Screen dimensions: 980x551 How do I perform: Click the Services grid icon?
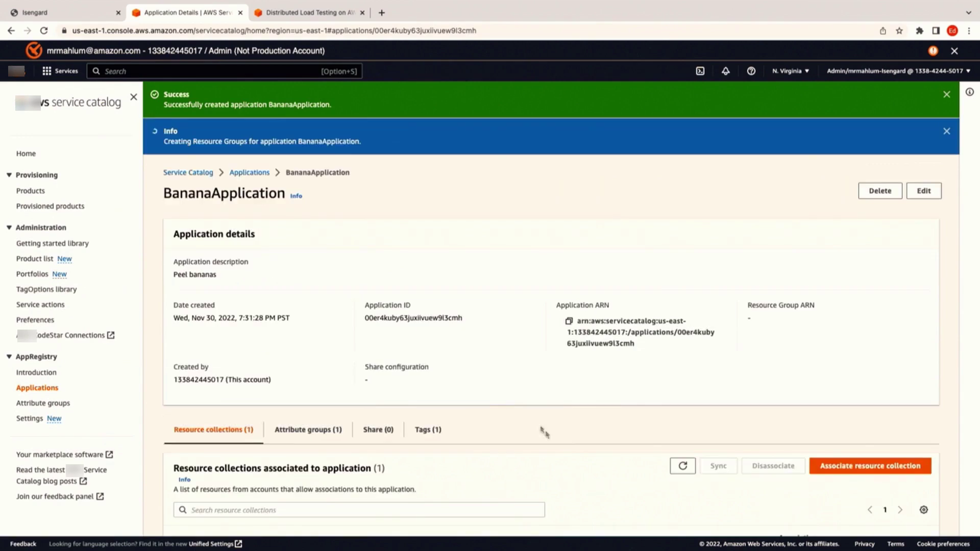tap(47, 71)
